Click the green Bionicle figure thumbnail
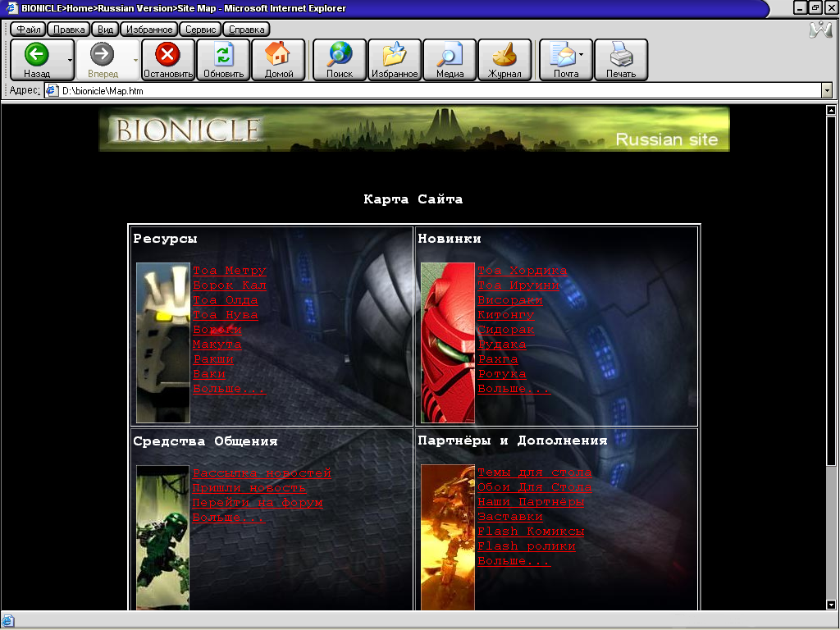This screenshot has width=840, height=630. tap(163, 538)
